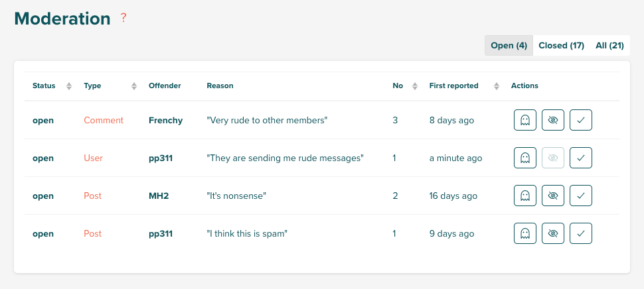Switch to the All (21) tab
This screenshot has width=644, height=289.
[609, 46]
